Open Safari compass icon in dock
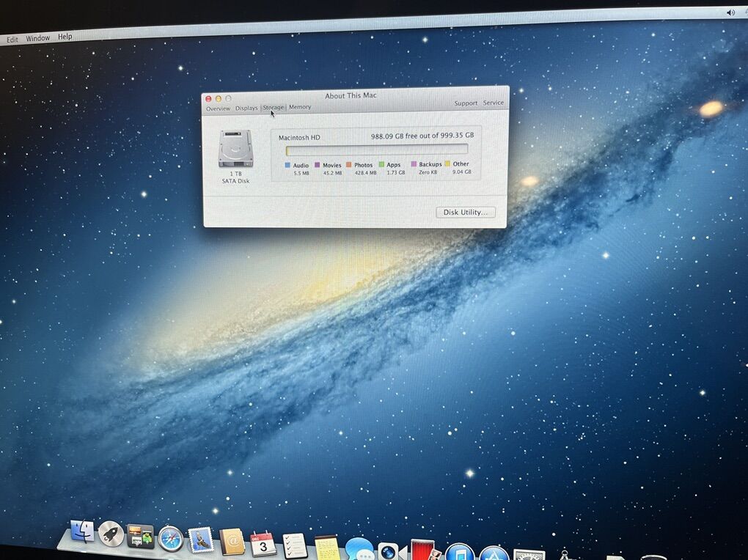The width and height of the screenshot is (748, 560). pyautogui.click(x=171, y=539)
